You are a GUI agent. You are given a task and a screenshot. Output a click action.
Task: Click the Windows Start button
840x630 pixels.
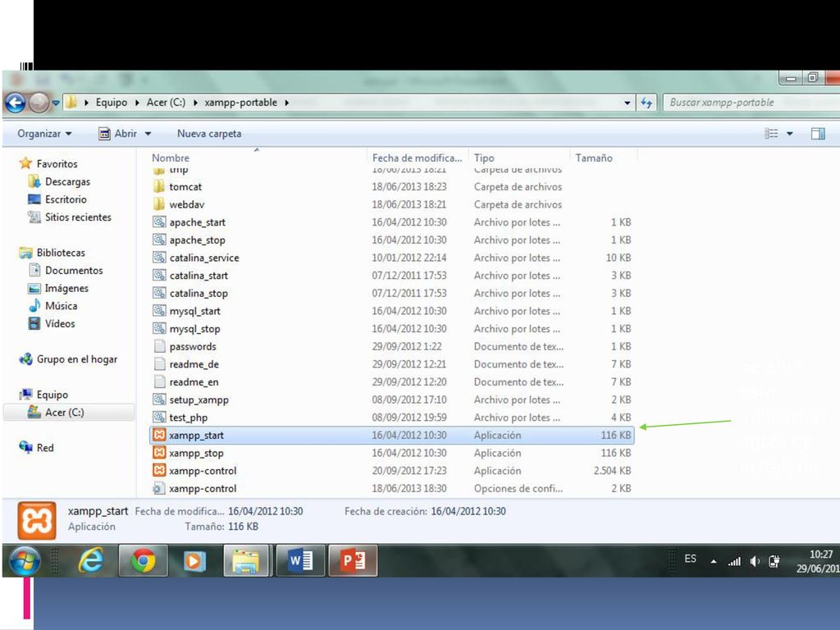tap(25, 561)
